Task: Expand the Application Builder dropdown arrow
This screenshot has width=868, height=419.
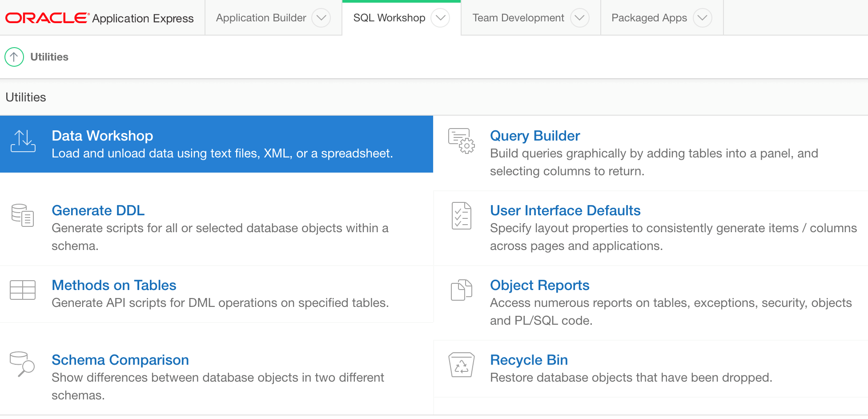Action: pyautogui.click(x=321, y=18)
